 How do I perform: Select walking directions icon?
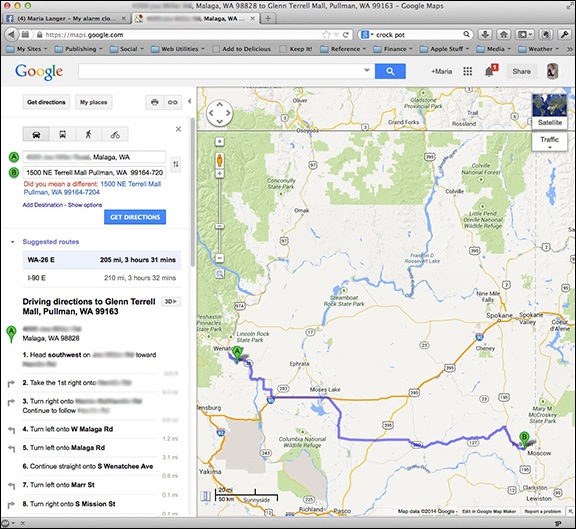tap(89, 134)
